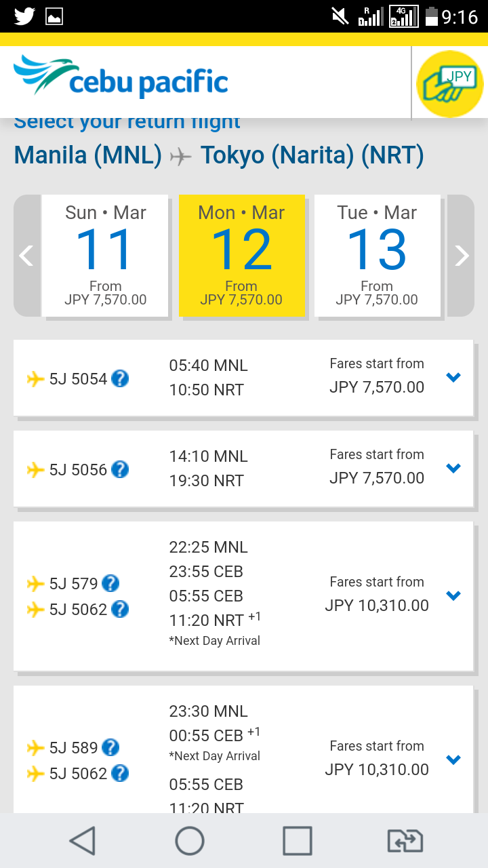The image size is (488, 868).
Task: Open the recent apps square button
Action: [298, 841]
